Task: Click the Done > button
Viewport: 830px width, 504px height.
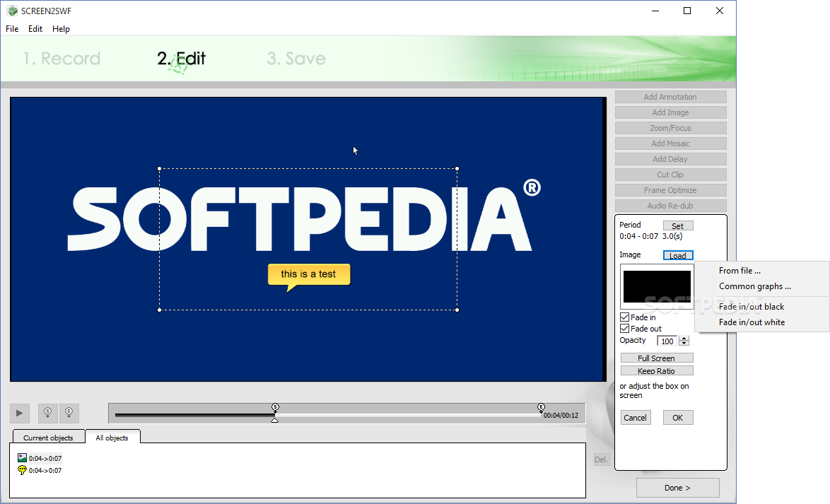Action: tap(677, 488)
